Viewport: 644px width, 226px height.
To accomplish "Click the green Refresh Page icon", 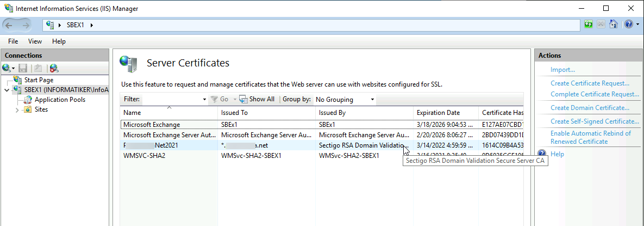I will (589, 25).
